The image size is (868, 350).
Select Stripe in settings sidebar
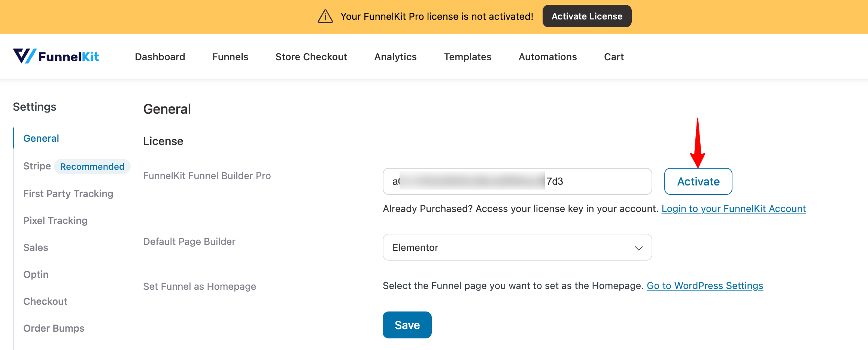pos(37,166)
